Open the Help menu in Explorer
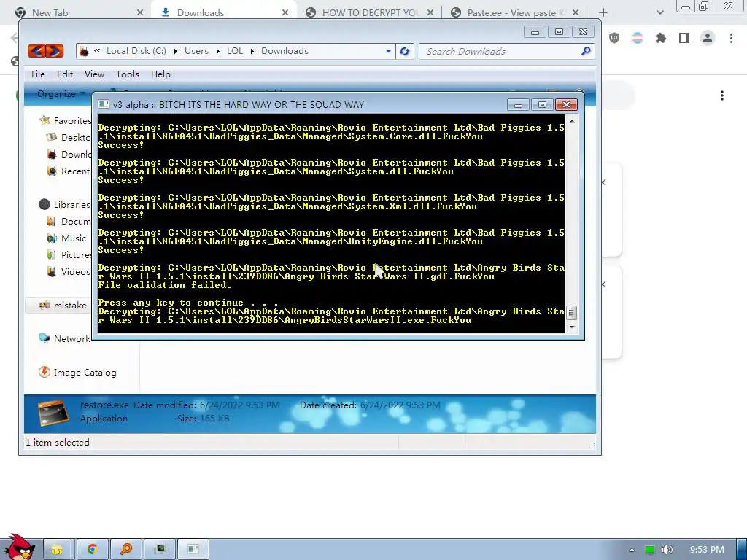The height and width of the screenshot is (560, 747). (160, 74)
